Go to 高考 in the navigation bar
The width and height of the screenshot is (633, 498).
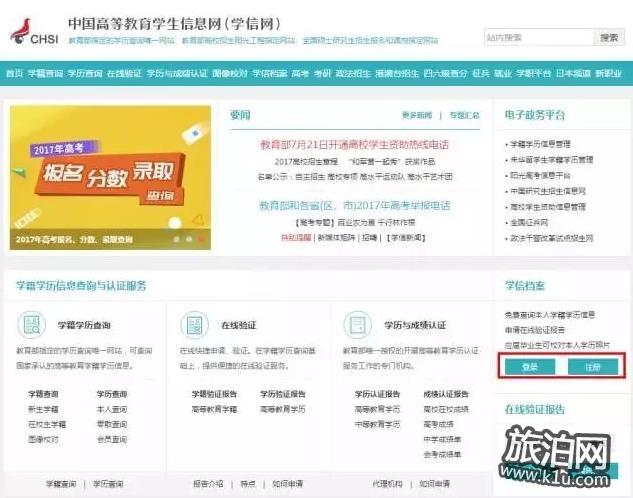pyautogui.click(x=300, y=73)
